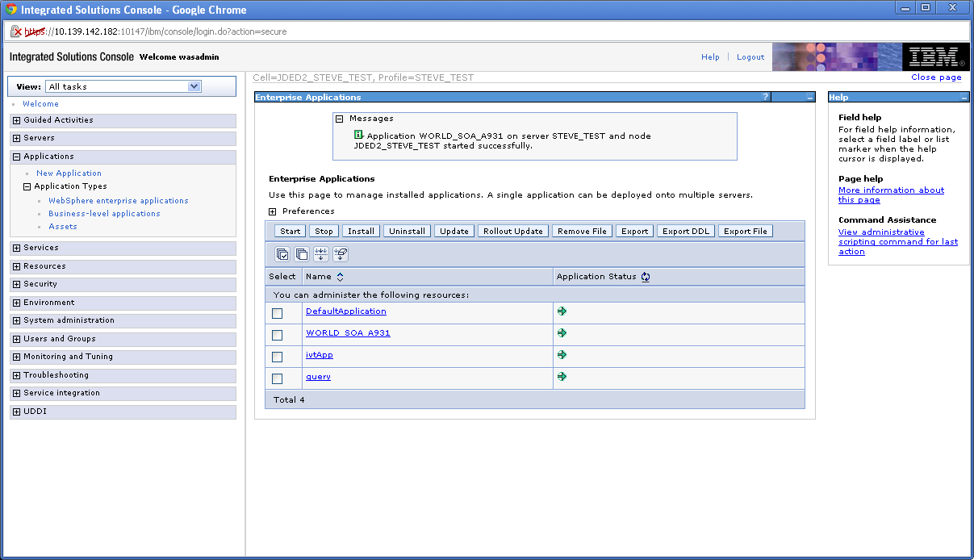
Task: Click WORLD_SOA_A931 started status arrow
Action: (x=562, y=332)
